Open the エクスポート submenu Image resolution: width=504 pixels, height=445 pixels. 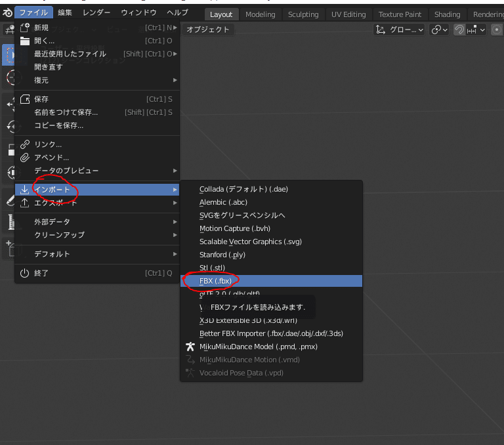pos(97,203)
